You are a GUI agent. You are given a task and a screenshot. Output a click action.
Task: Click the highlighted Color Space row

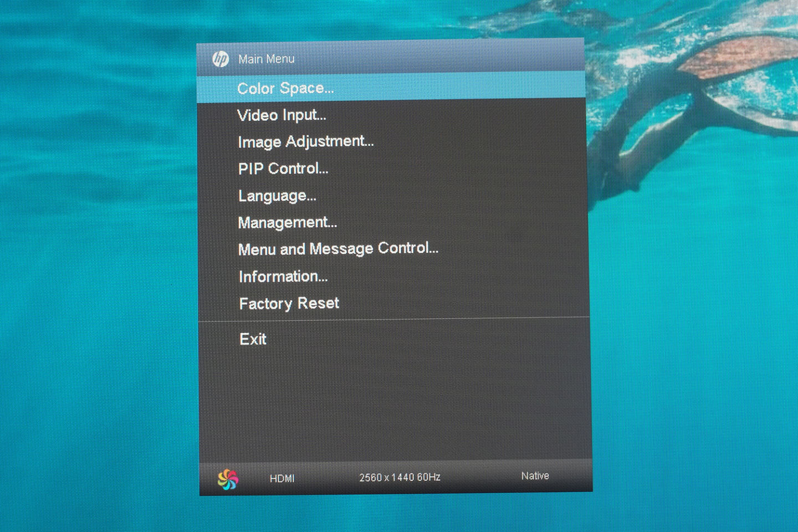(388, 88)
